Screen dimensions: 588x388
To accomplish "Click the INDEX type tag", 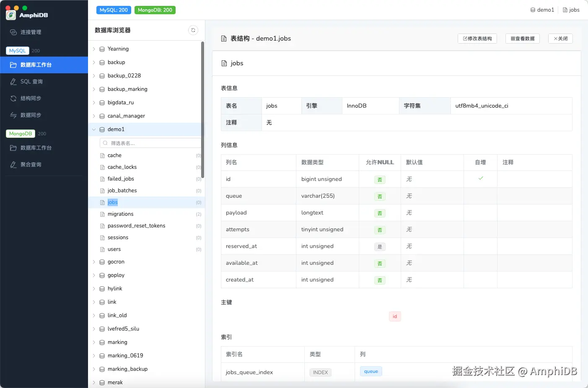I will coord(320,372).
